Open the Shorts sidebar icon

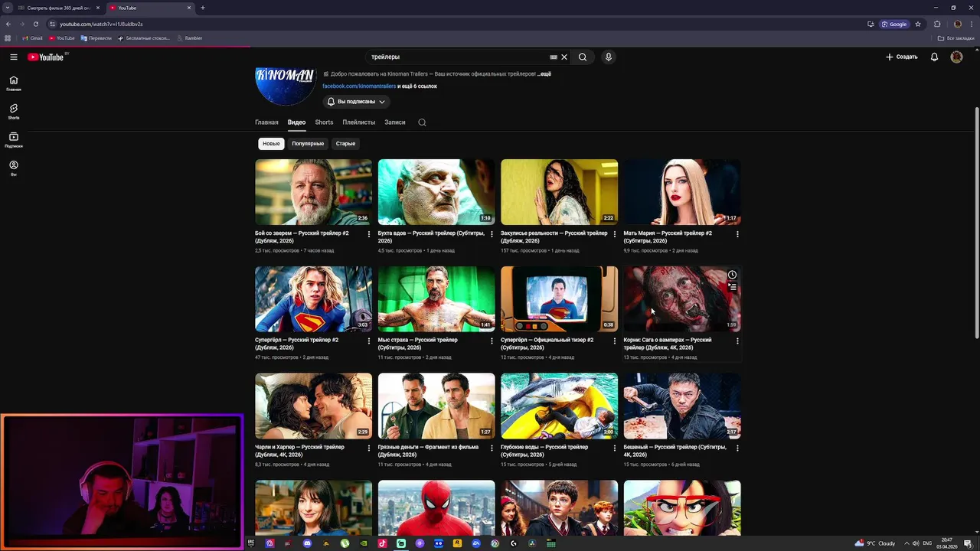click(x=14, y=112)
